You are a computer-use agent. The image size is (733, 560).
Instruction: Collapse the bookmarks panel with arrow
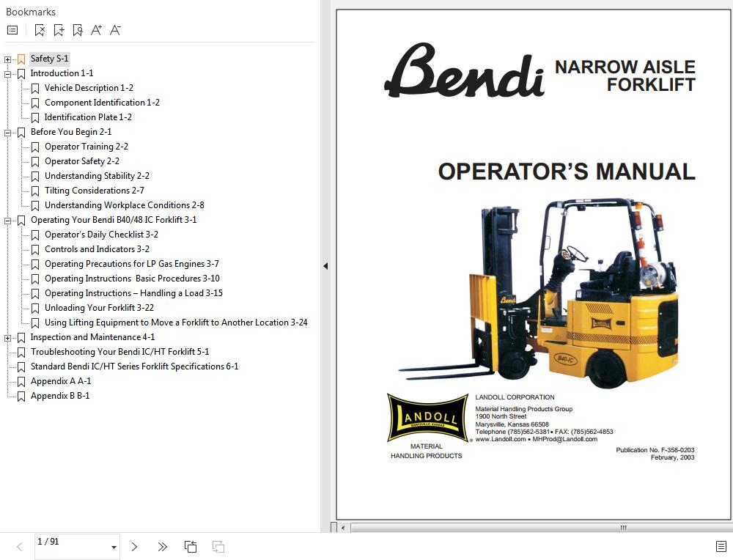coord(325,266)
